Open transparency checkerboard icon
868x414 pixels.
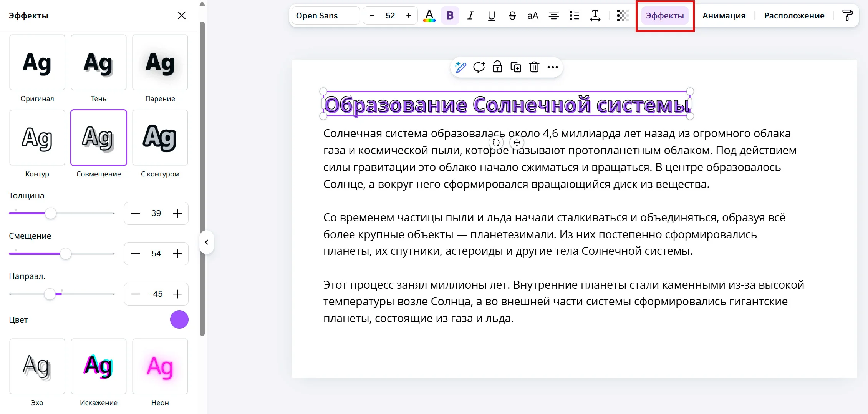pyautogui.click(x=623, y=16)
